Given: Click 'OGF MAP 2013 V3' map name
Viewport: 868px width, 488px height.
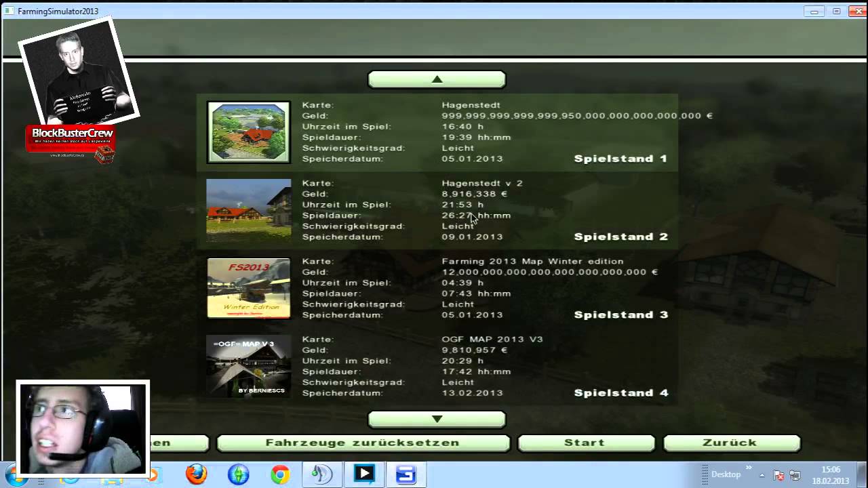Looking at the screenshot, I should coord(492,339).
